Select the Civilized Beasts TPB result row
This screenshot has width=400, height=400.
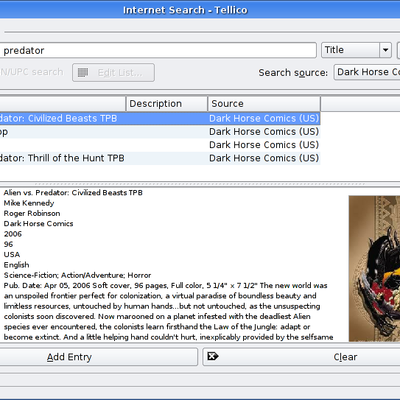coord(160,118)
